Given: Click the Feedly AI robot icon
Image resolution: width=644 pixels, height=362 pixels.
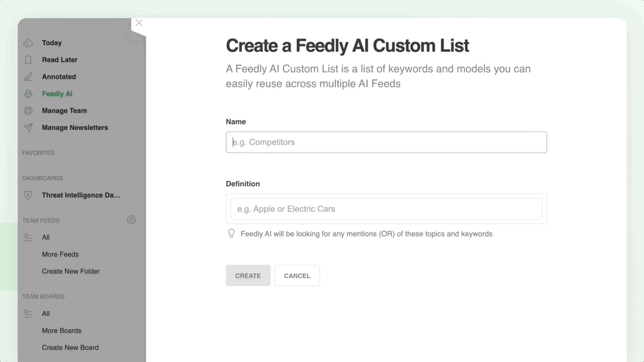Looking at the screenshot, I should [28, 94].
